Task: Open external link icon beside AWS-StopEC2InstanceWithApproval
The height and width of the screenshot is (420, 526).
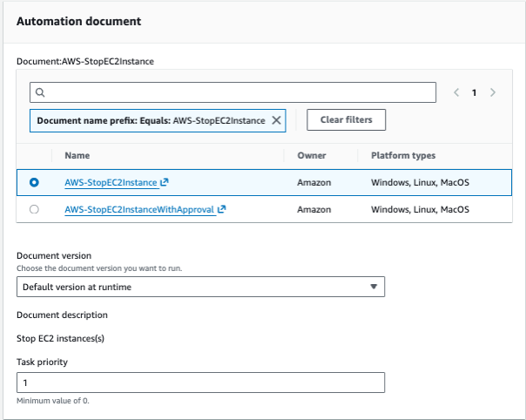Action: click(x=221, y=209)
